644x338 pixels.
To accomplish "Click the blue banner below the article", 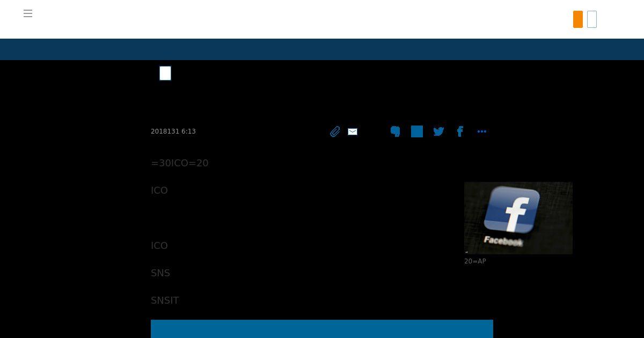I will tap(322, 329).
